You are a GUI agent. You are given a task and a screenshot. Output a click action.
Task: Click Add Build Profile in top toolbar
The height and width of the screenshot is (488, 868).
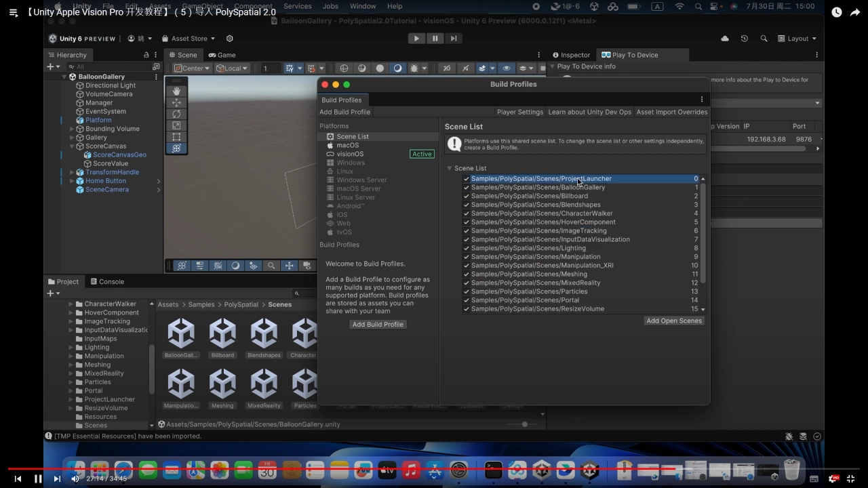point(345,112)
